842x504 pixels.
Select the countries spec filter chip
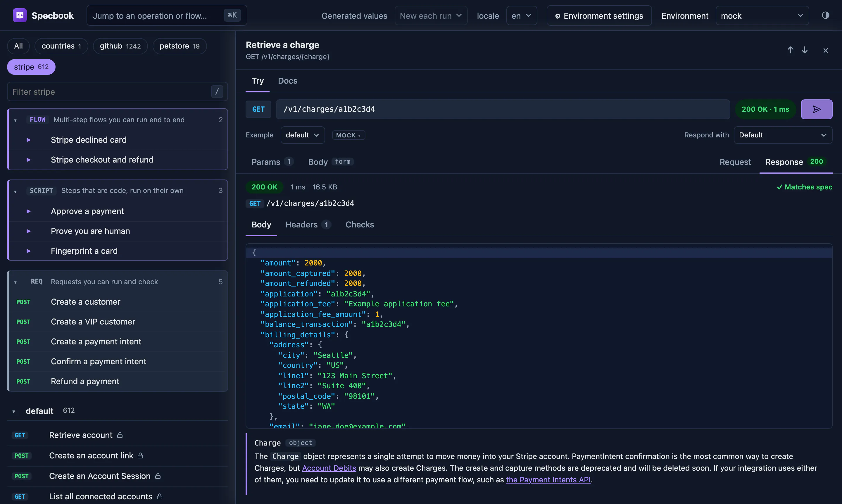point(61,46)
